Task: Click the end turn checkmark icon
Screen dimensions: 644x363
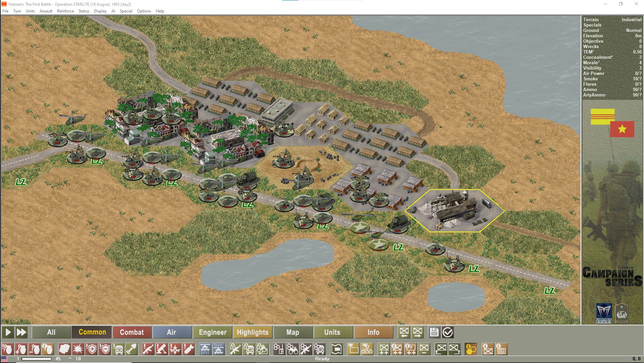Action: click(x=448, y=332)
